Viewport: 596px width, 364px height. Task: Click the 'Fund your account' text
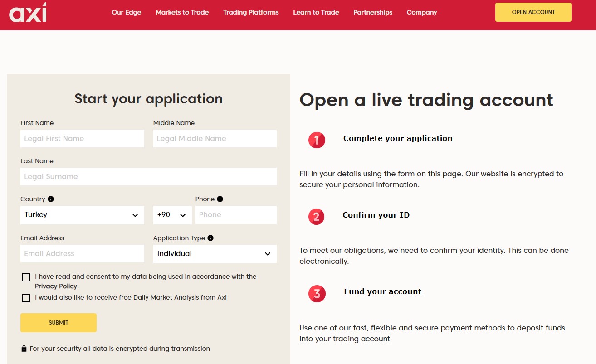coord(383,291)
